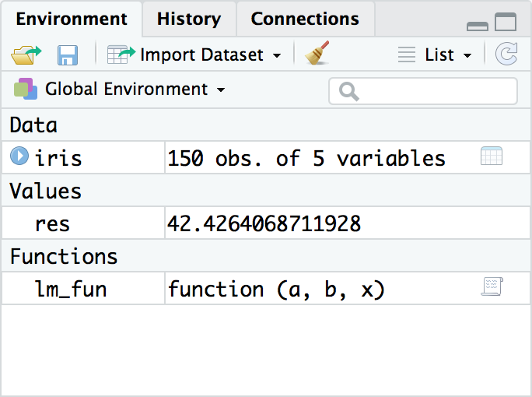
Task: Open the Global Environment selector
Action: [120, 90]
